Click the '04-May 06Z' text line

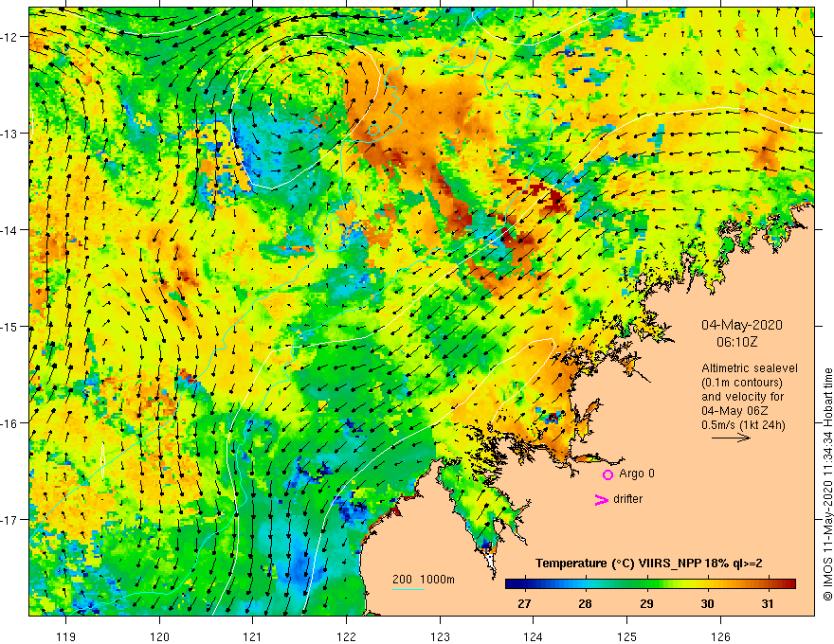click(734, 411)
